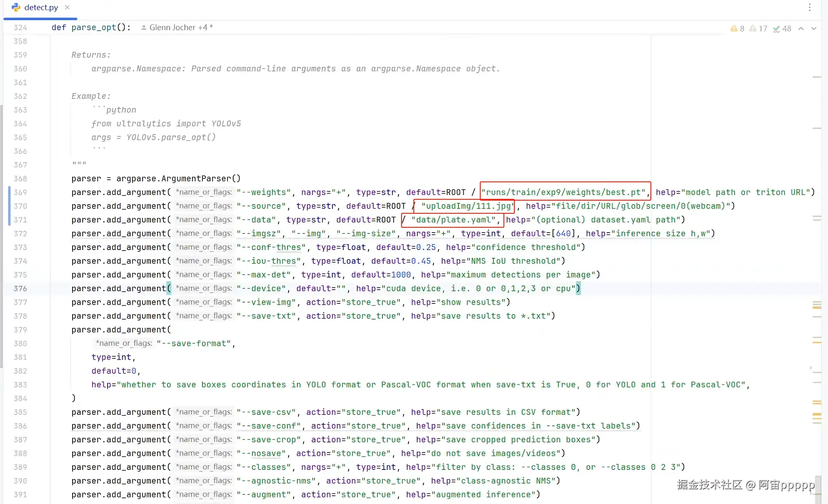Click the warnings indicator showing 8
This screenshot has width=828, height=504.
tap(737, 28)
